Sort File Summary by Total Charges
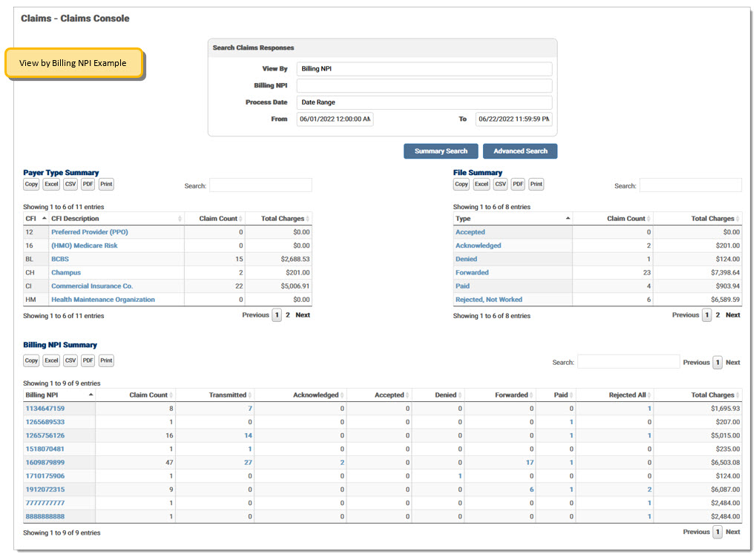This screenshot has width=756, height=554. (x=697, y=219)
